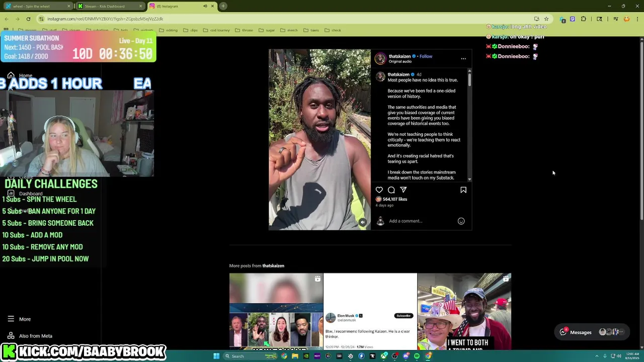644x362 pixels.
Task: Close the Instagram tab
Action: click(212, 6)
